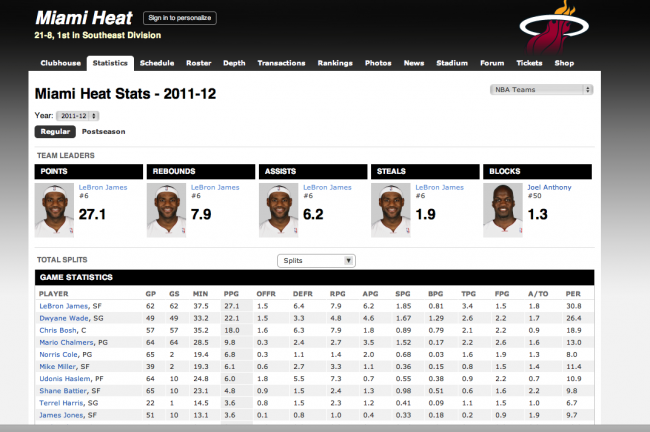Go to the Schedule tab
The width and height of the screenshot is (650, 432).
[x=157, y=63]
